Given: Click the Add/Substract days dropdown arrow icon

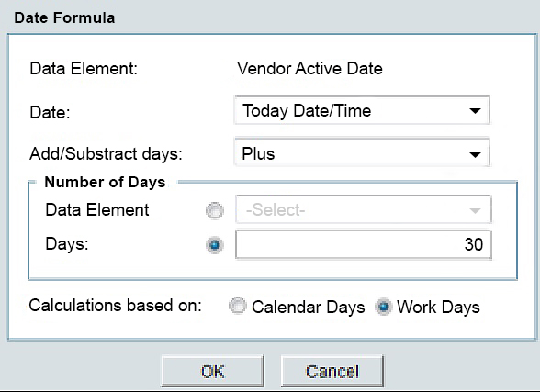Looking at the screenshot, I should [x=475, y=154].
